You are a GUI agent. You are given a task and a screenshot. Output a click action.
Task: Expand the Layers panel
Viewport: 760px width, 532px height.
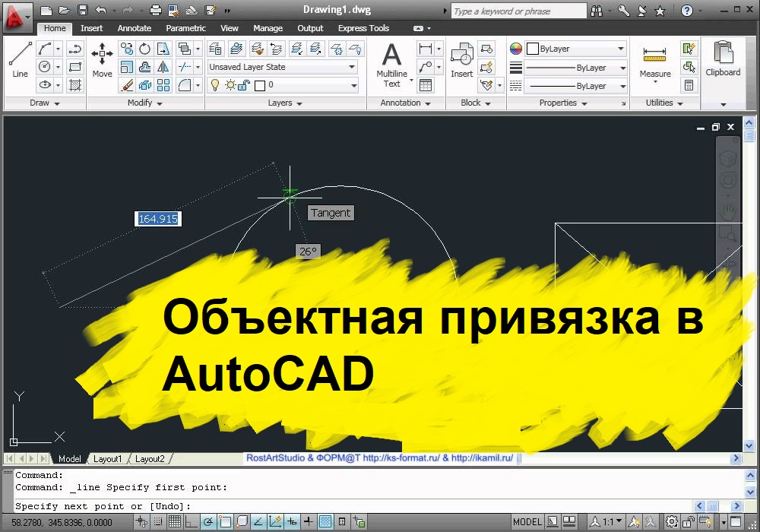[x=285, y=103]
